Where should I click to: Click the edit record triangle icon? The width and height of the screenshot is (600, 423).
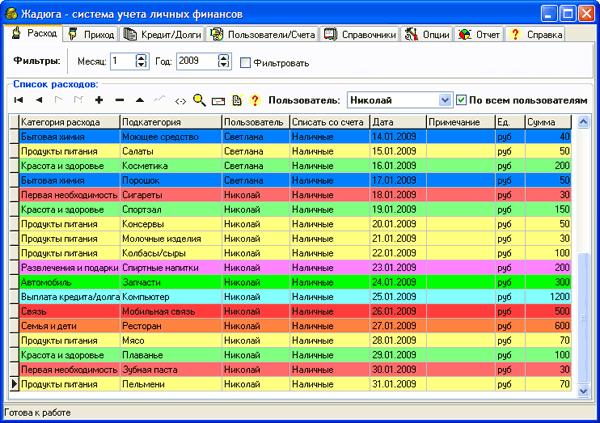(139, 101)
